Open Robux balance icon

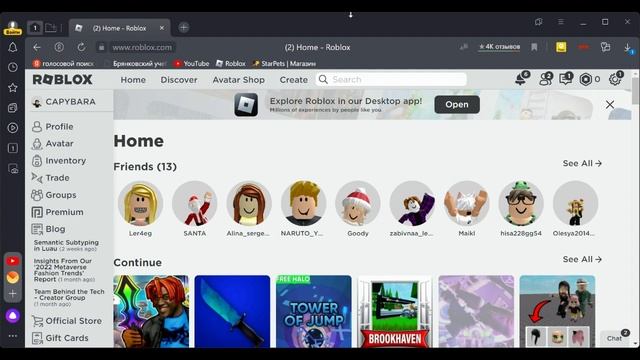pos(585,79)
